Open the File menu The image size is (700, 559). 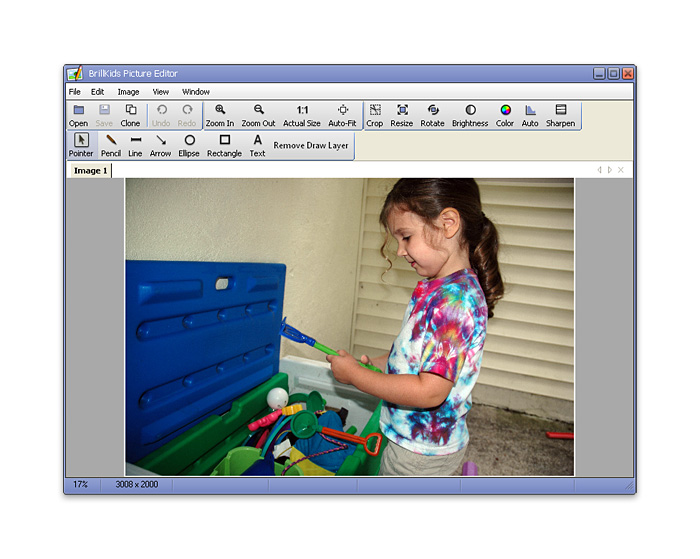[x=75, y=92]
